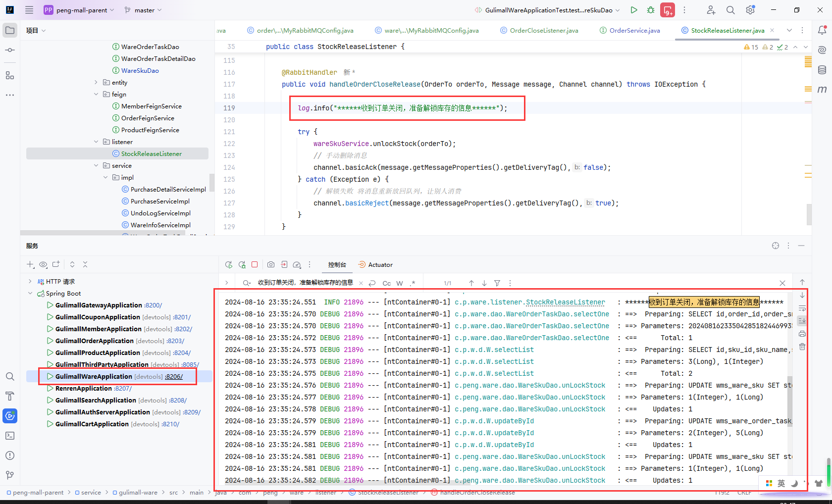Switch to order MyRabbitMQConfig.java tab
The width and height of the screenshot is (832, 504).
(300, 31)
